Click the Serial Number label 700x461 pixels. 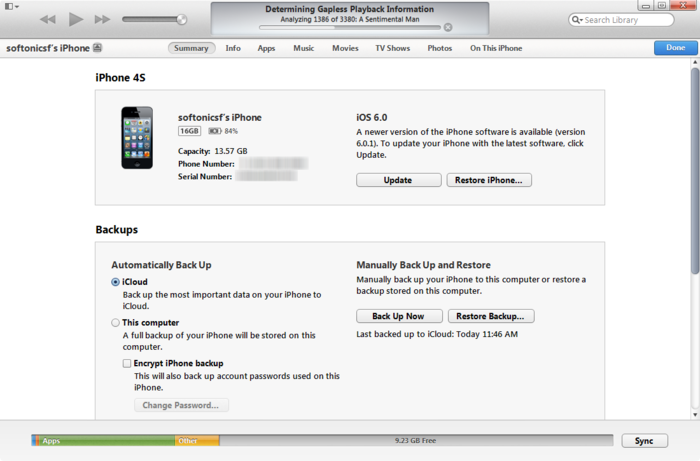pyautogui.click(x=205, y=177)
